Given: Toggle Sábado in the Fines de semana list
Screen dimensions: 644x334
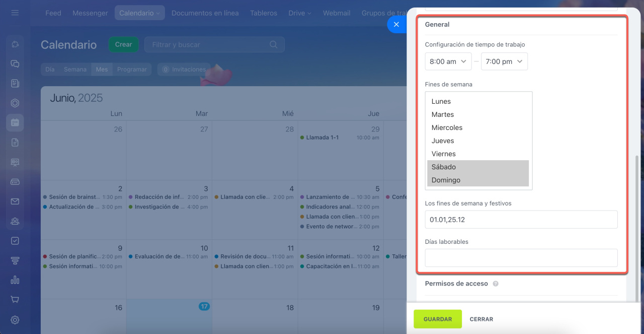Looking at the screenshot, I should point(478,167).
